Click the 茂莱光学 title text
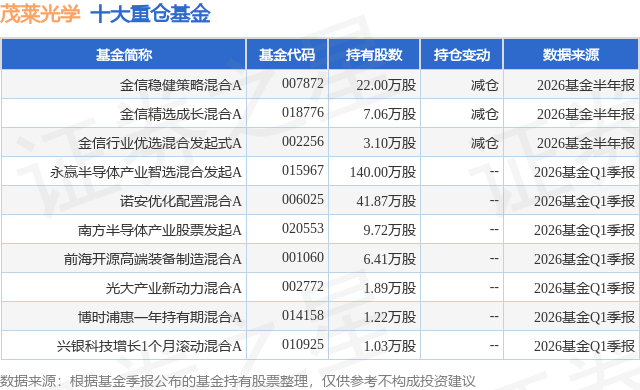The width and height of the screenshot is (640, 390). coord(40,14)
